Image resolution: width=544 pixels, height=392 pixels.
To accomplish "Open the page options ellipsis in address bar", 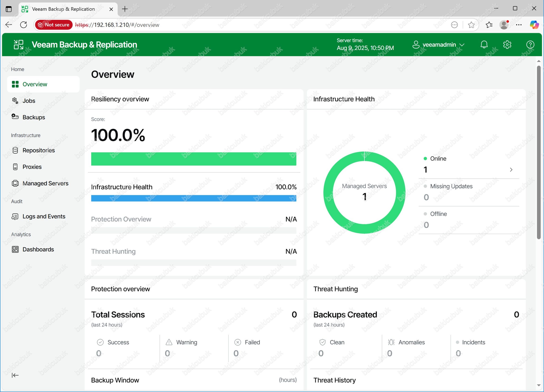I will [x=454, y=25].
